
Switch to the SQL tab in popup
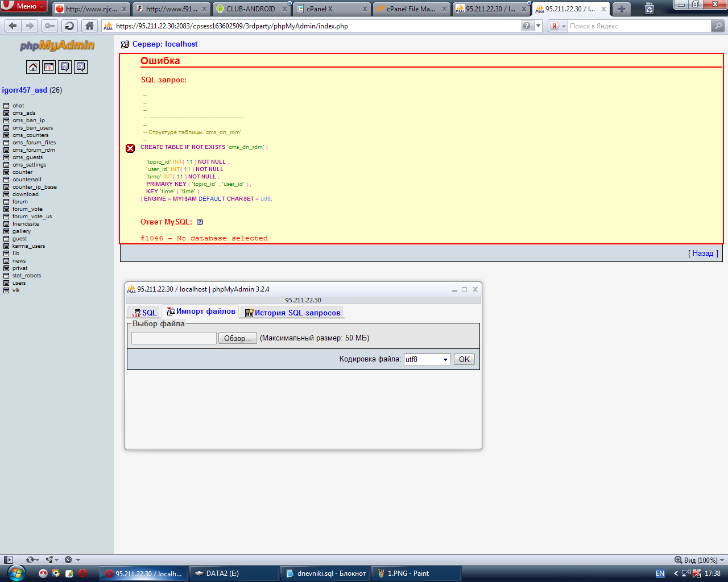pos(144,313)
